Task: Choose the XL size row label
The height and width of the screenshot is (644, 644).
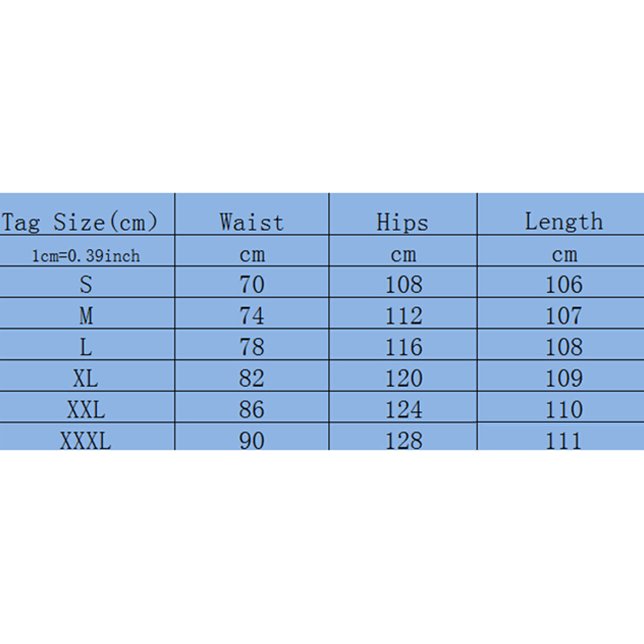Action: tap(86, 379)
